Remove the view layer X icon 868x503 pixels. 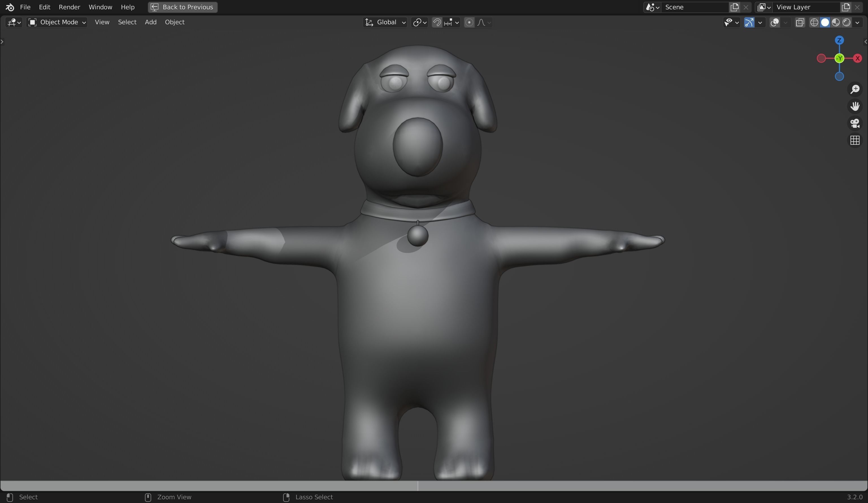857,7
